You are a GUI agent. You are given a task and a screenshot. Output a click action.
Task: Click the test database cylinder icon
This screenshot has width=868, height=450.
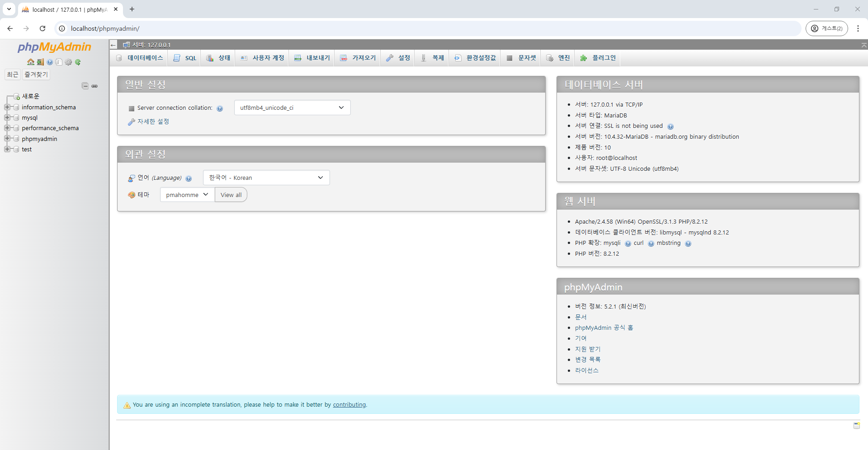point(16,149)
